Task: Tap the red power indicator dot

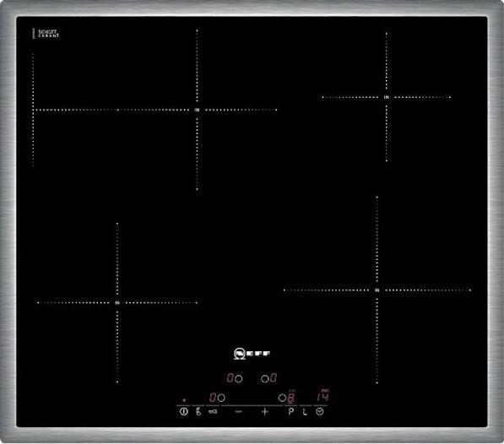Action: click(184, 400)
